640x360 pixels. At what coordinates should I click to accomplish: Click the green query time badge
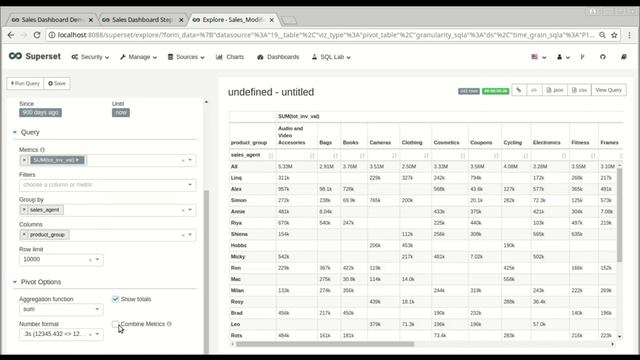495,91
